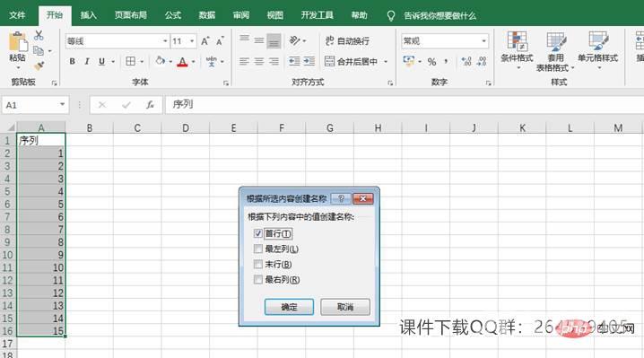Click the Cut scissors icon
This screenshot has width=644, height=358.
click(39, 35)
